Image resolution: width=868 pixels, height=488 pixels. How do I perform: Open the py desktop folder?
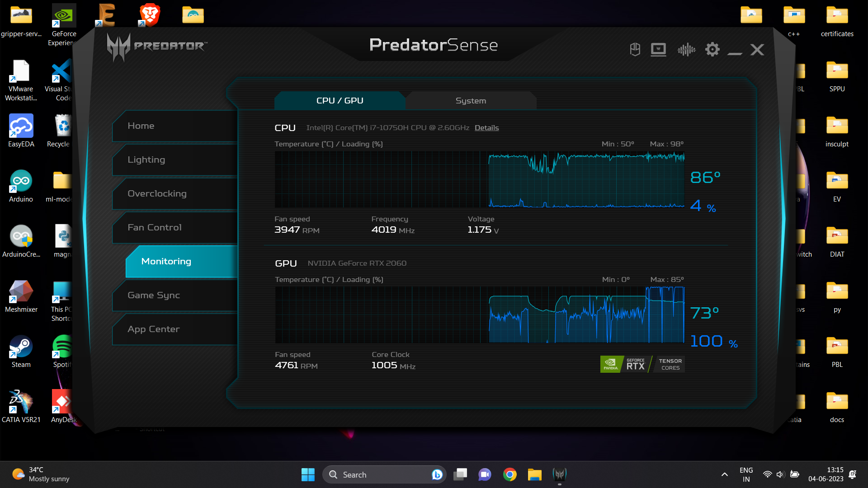click(x=837, y=296)
